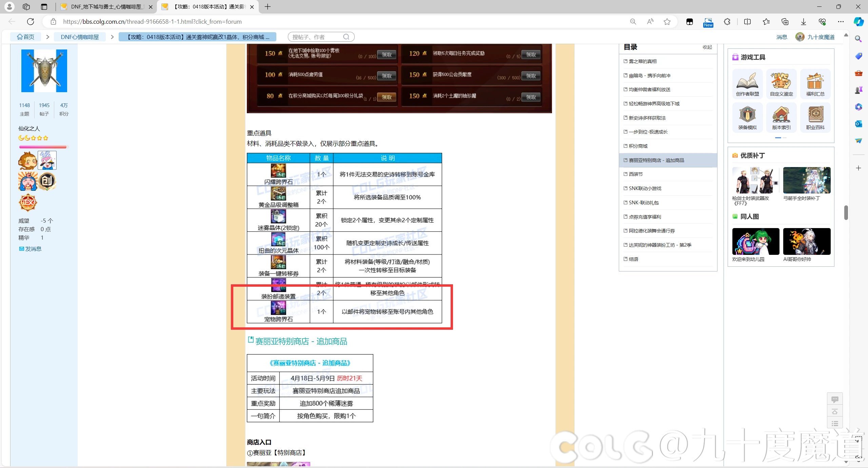868x468 pixels.
Task: Click the 领取 button for 消耗500点疲劳值
Action: (x=387, y=76)
